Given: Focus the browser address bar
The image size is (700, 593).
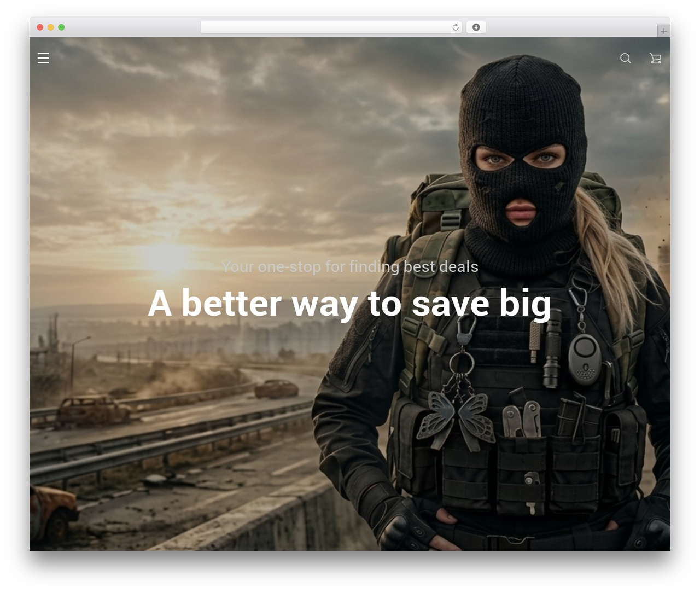Looking at the screenshot, I should click(x=331, y=27).
